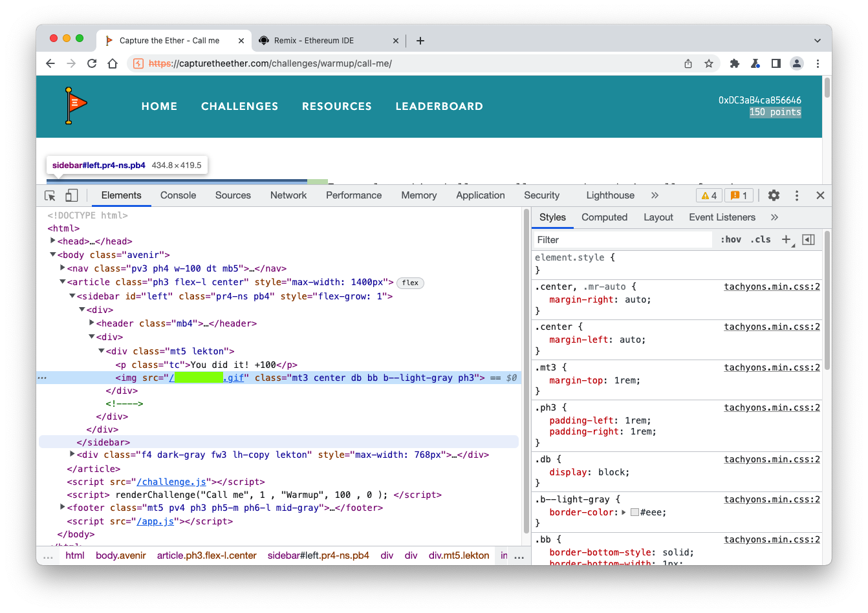Screen dimensions: 868x613
Task: Click the browser reload icon
Action: pyautogui.click(x=92, y=63)
